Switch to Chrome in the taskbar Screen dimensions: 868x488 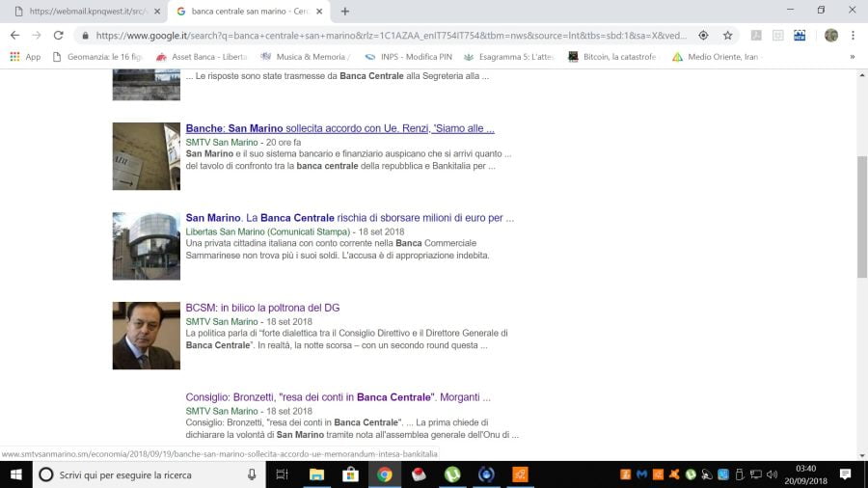(385, 474)
